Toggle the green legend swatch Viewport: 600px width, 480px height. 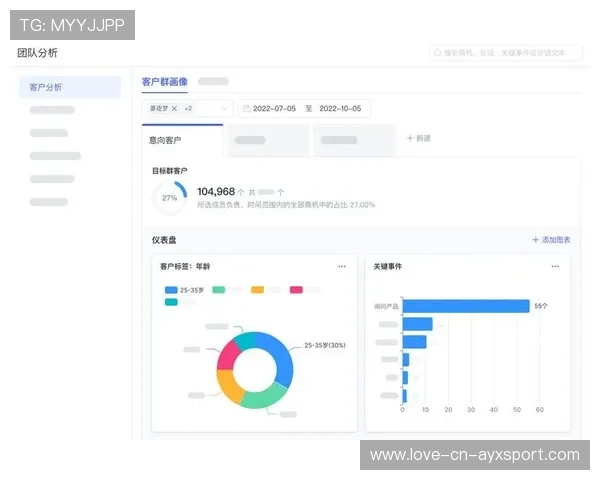tap(218, 290)
